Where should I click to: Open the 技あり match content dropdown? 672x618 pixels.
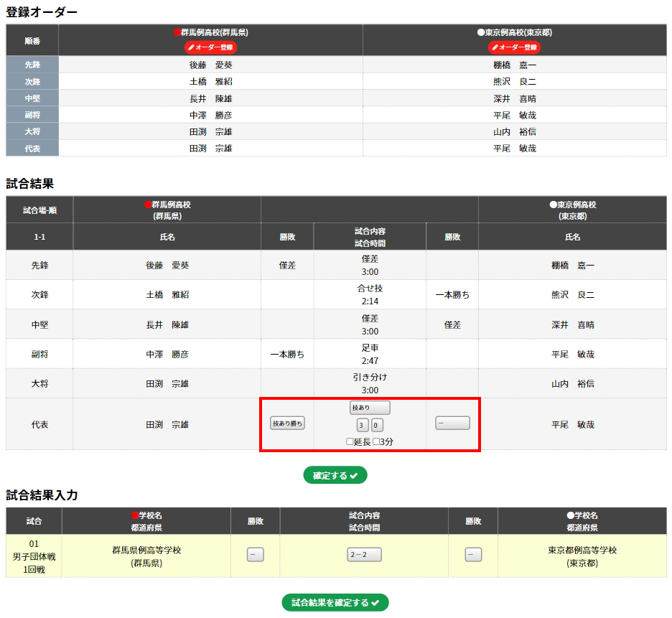370,408
